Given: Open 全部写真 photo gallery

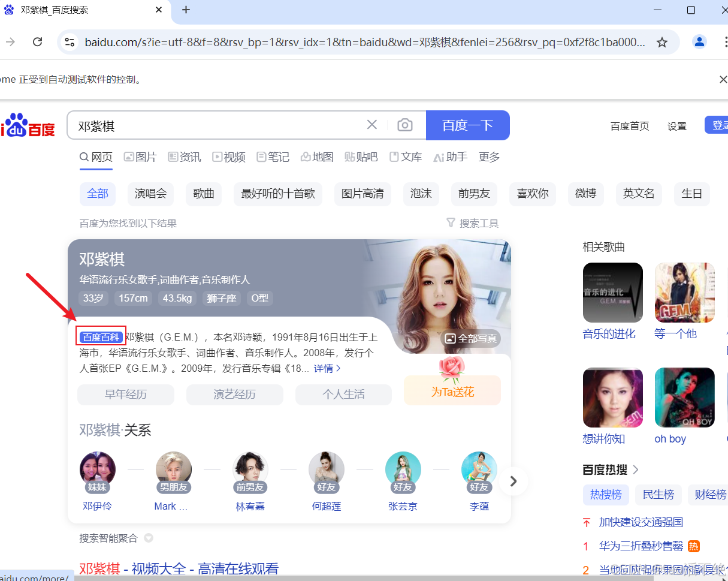Looking at the screenshot, I should coord(471,338).
